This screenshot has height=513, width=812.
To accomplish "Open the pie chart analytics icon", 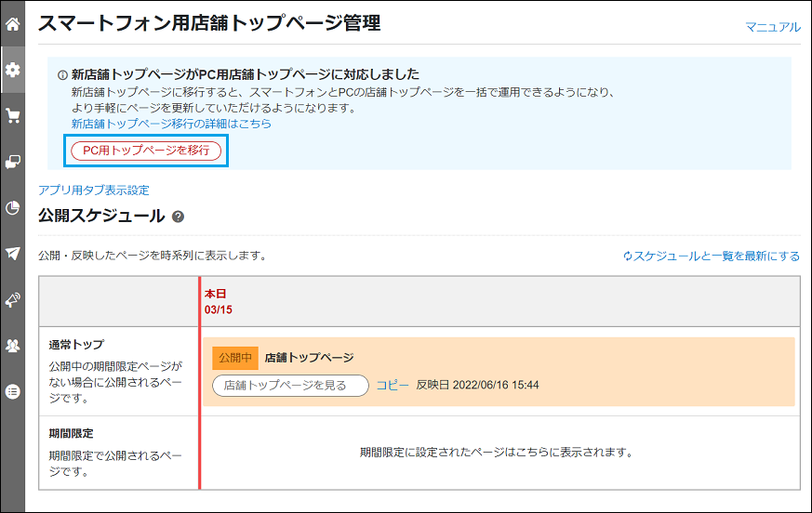I will [12, 207].
